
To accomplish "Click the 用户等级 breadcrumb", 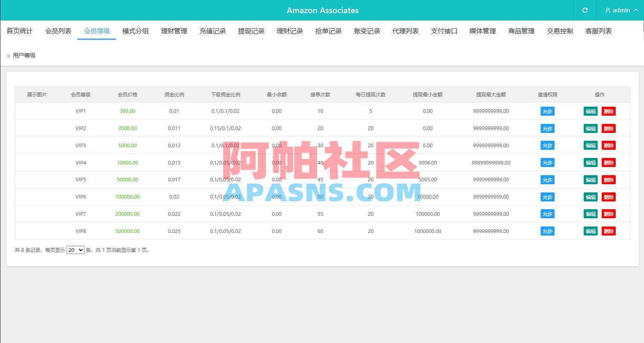I will [x=24, y=55].
